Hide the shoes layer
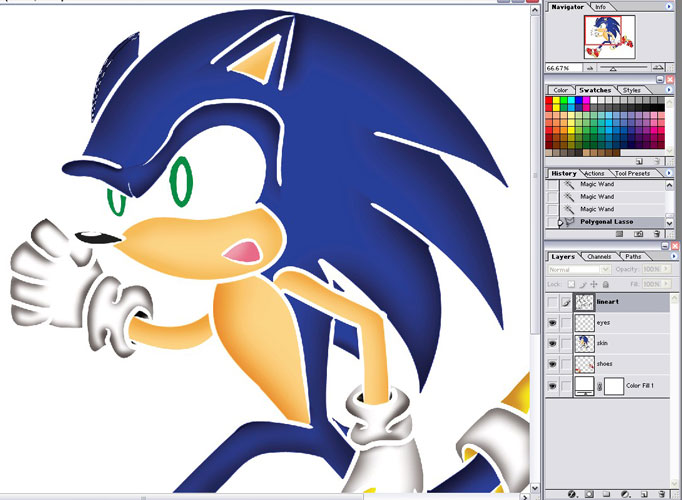 (x=552, y=364)
